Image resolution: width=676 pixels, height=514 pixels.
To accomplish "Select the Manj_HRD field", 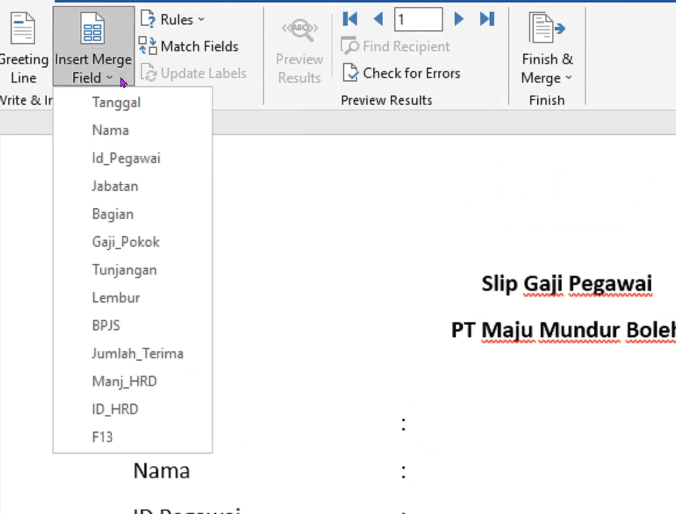I will [x=124, y=381].
